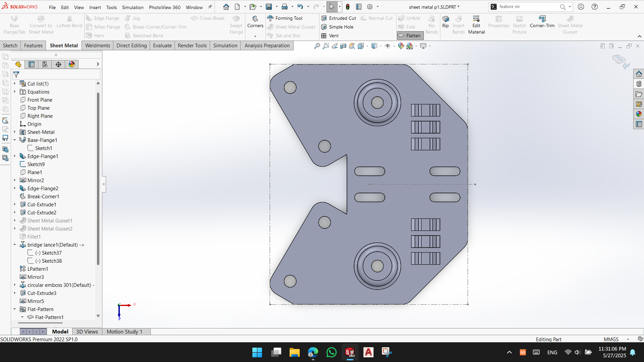Open the FeatureManager Design Tree tab

pos(18,64)
